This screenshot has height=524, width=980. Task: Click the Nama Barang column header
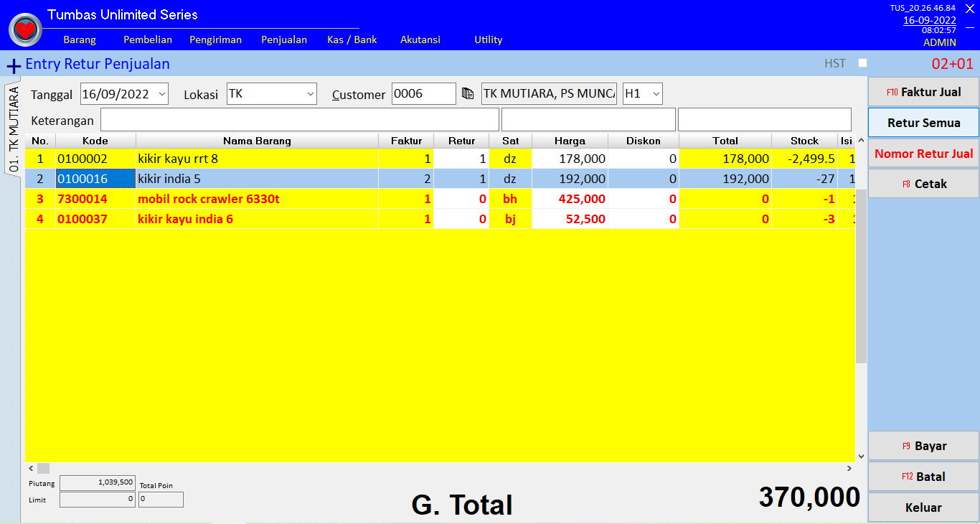tap(257, 141)
